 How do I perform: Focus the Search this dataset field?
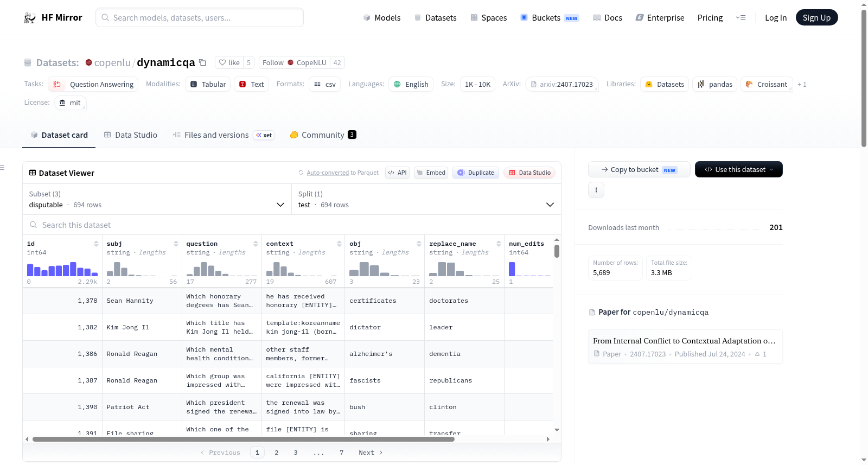point(292,225)
